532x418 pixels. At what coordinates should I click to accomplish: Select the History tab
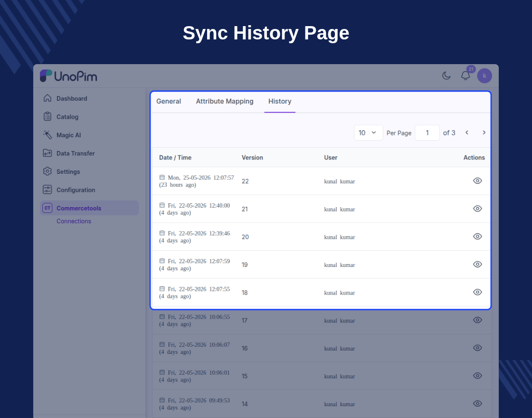(x=280, y=101)
